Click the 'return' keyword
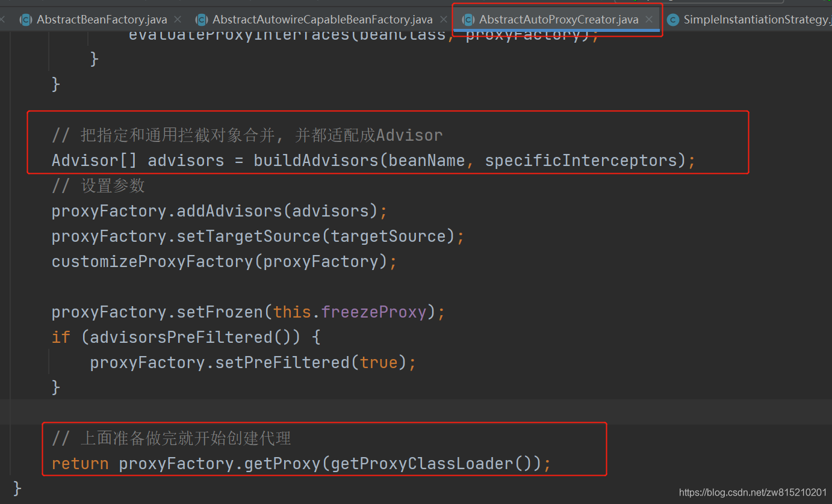This screenshot has height=504, width=832. pyautogui.click(x=80, y=464)
